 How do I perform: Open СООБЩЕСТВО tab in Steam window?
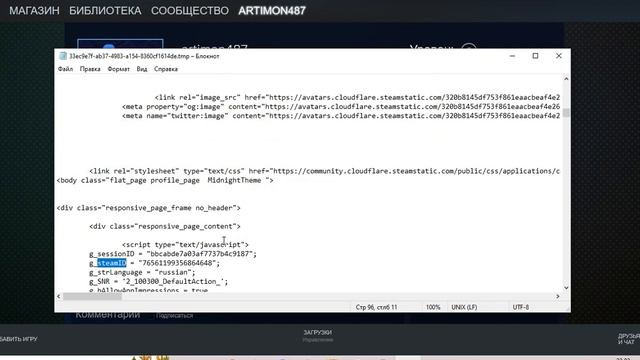tap(190, 11)
